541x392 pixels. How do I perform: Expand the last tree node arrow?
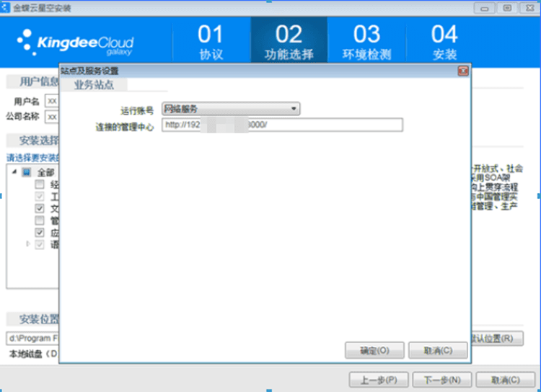[28, 244]
